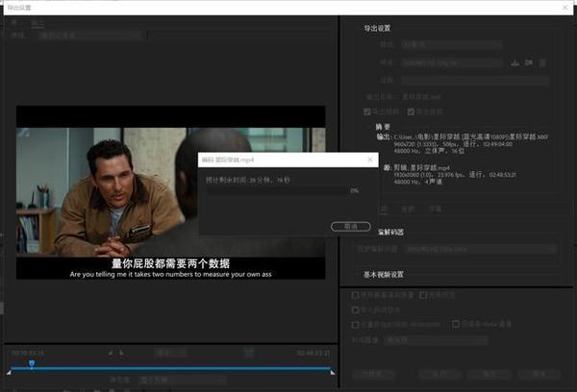The image size is (577, 392).
Task: Click the Comments input field
Action: 475,81
